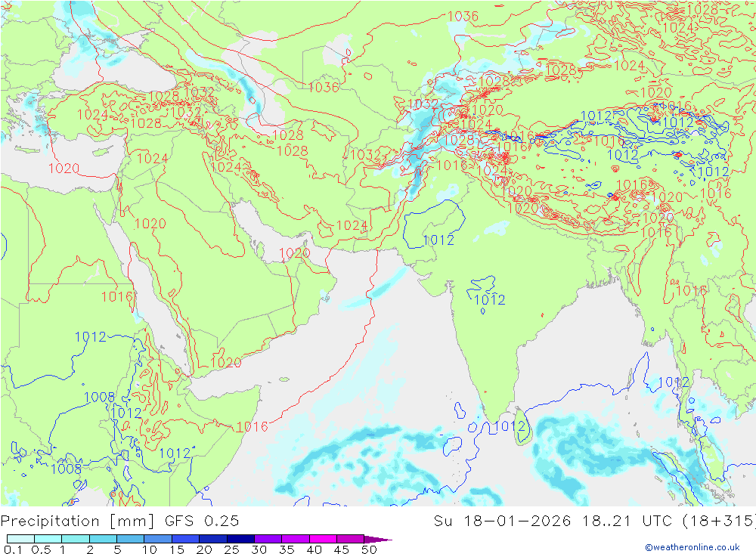Select the 10 to 15 mm legend swatch
The height and width of the screenshot is (554, 756).
coord(158,539)
